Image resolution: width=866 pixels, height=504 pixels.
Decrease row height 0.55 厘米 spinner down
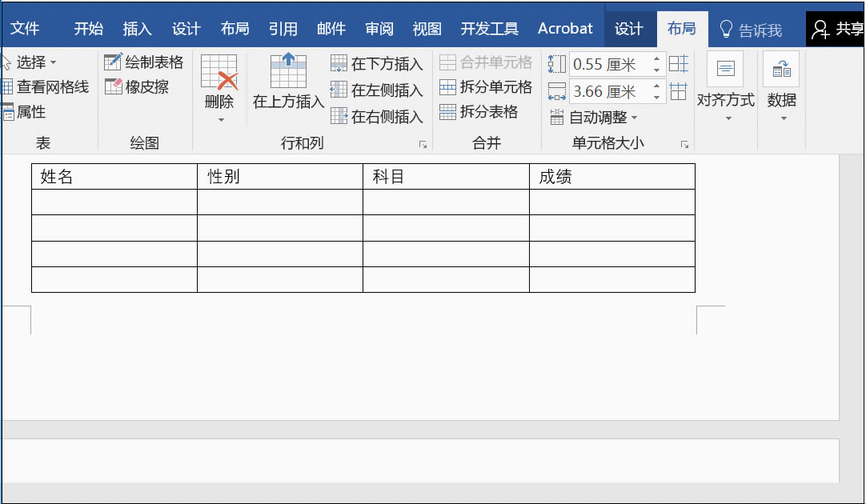[656, 70]
